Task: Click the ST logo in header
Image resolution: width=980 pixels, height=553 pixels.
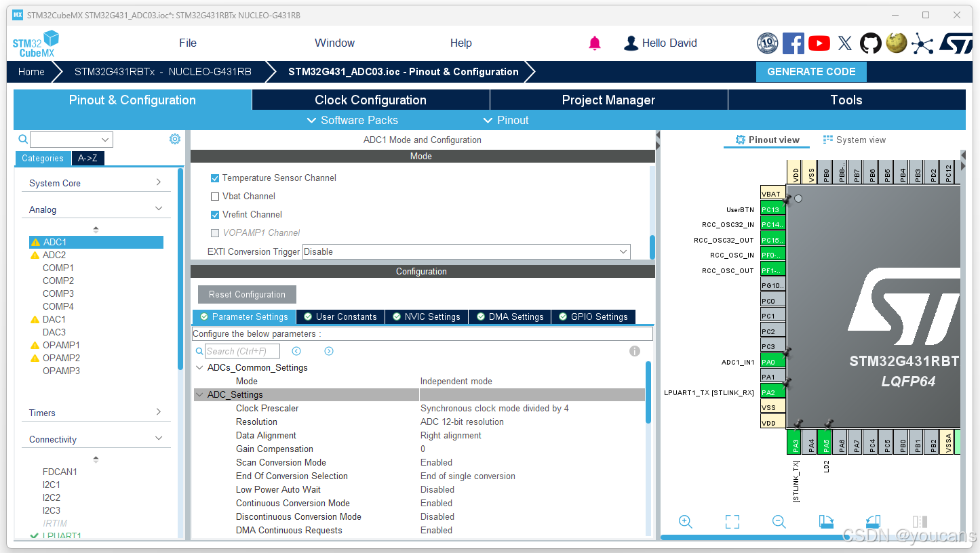Action: 956,43
